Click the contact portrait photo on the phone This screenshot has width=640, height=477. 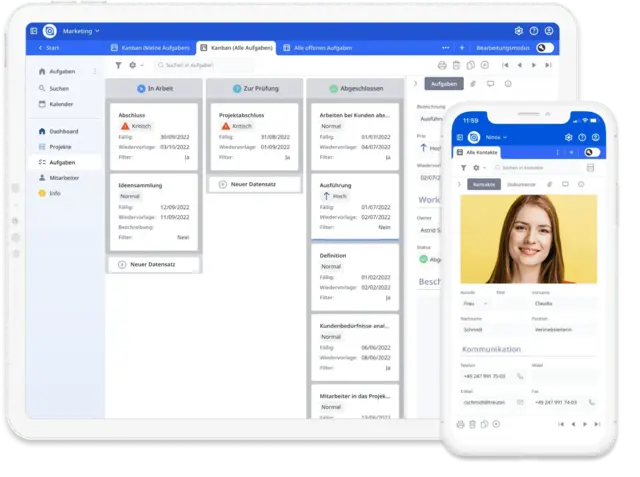[x=528, y=238]
